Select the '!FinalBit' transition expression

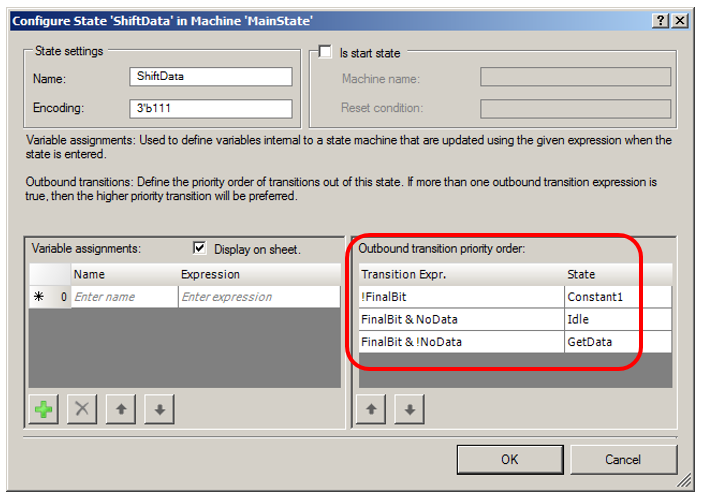click(461, 297)
